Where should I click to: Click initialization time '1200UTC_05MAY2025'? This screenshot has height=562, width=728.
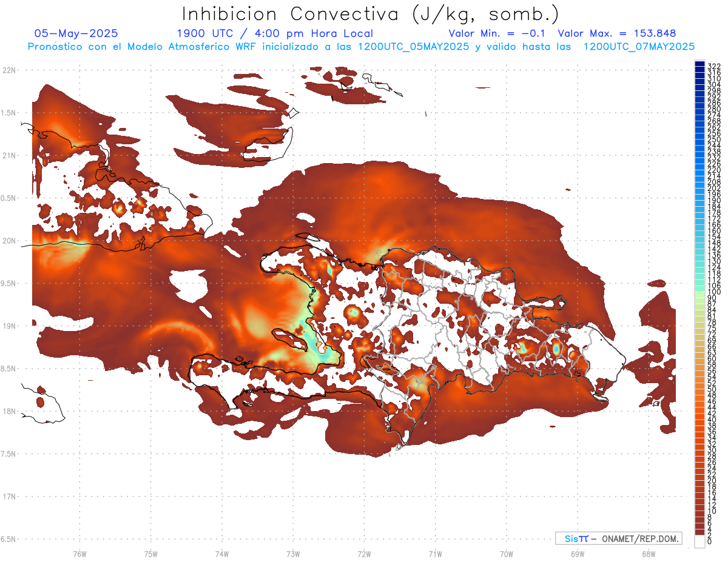[414, 47]
